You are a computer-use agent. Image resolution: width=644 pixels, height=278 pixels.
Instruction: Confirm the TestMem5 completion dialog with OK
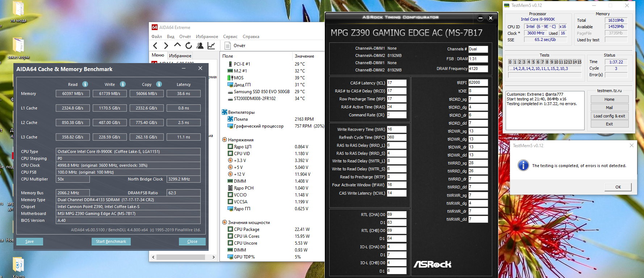pyautogui.click(x=618, y=187)
